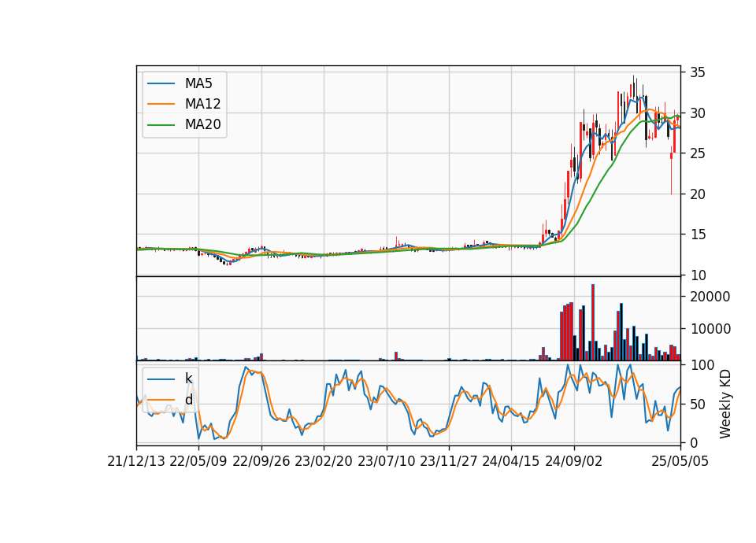Click the d legend label
Image resolution: width=756 pixels, height=543 pixels.
coord(188,400)
